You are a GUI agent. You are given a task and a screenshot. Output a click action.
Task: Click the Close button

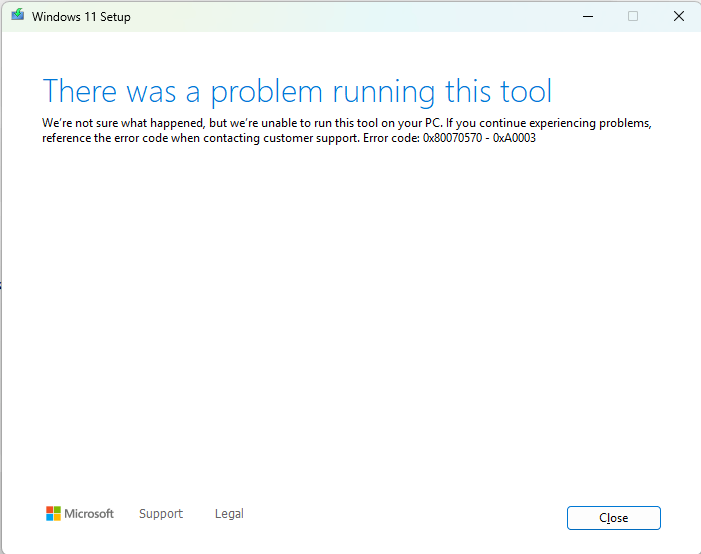(613, 518)
